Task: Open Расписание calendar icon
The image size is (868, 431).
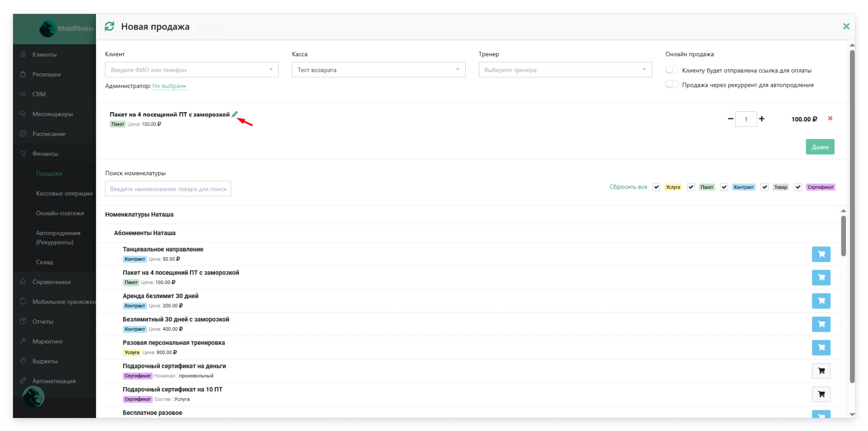Action: click(x=23, y=133)
